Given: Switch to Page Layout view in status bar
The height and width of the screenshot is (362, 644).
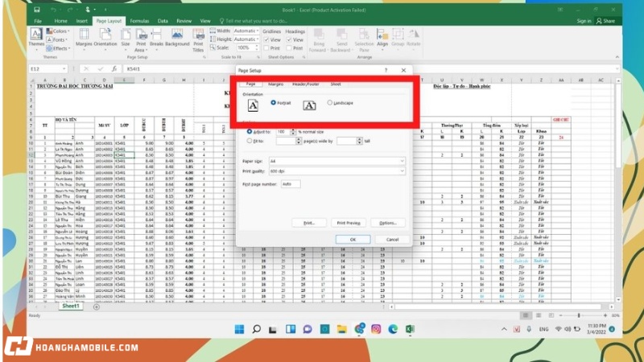Looking at the screenshot, I should tap(538, 315).
